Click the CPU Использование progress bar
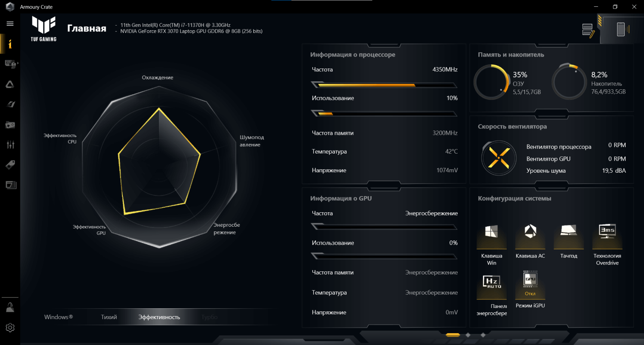This screenshot has height=345, width=644. (x=384, y=114)
